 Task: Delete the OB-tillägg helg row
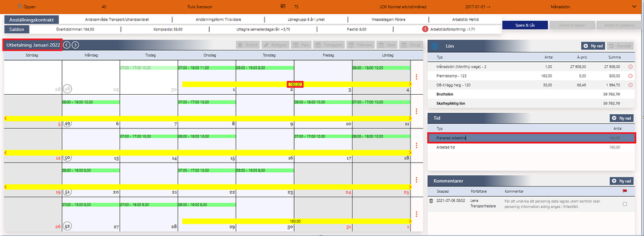click(x=630, y=85)
